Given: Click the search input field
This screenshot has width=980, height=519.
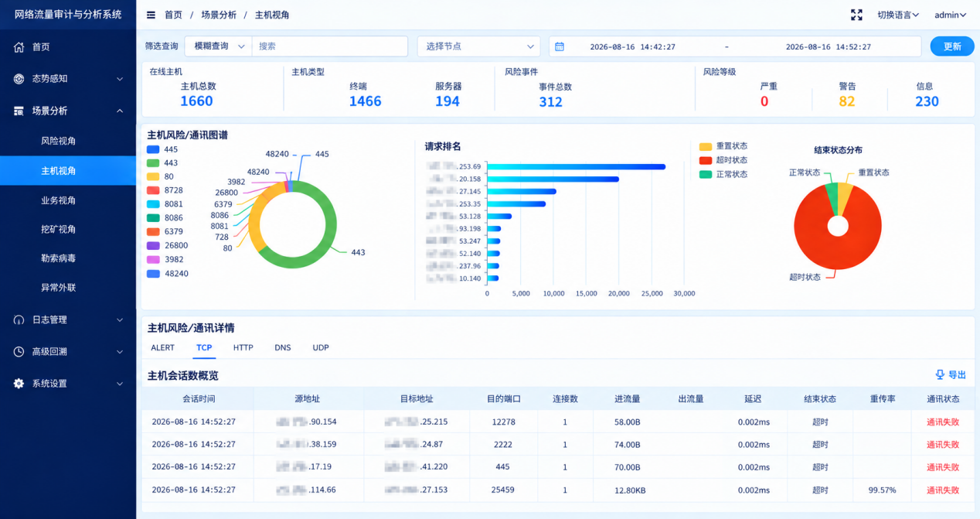Looking at the screenshot, I should pos(330,46).
